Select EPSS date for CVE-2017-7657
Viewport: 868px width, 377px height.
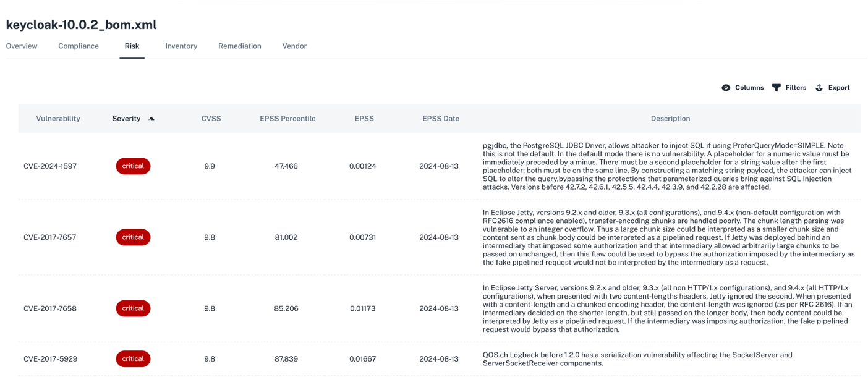pos(439,237)
